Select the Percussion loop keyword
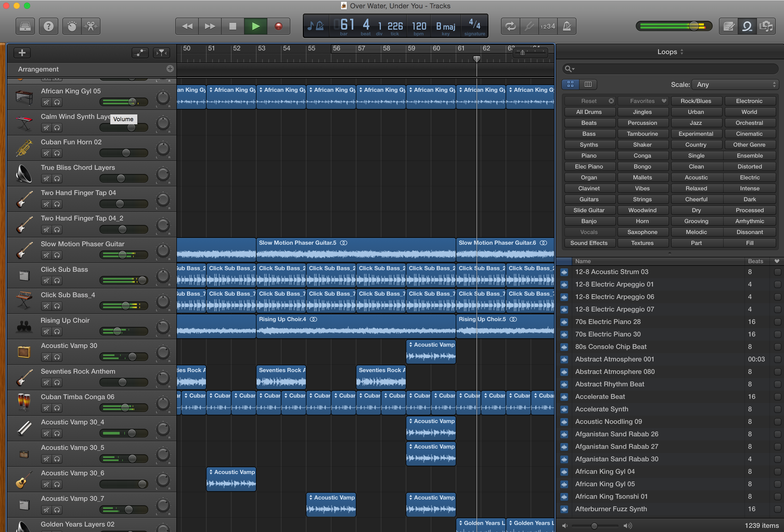Screen dimensions: 784x532 tap(643, 123)
